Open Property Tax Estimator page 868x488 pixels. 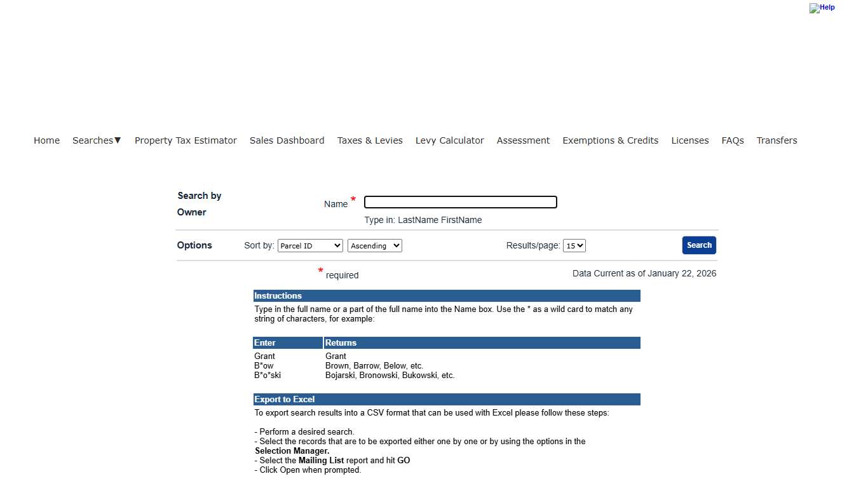(x=186, y=140)
